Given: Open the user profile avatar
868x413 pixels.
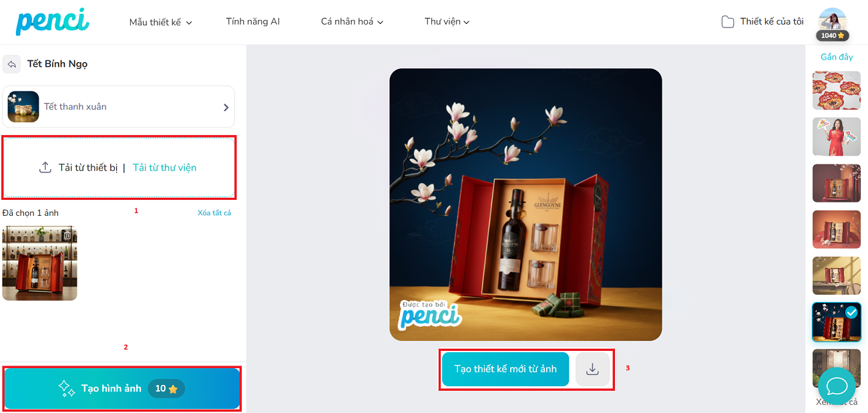Looking at the screenshot, I should [833, 19].
